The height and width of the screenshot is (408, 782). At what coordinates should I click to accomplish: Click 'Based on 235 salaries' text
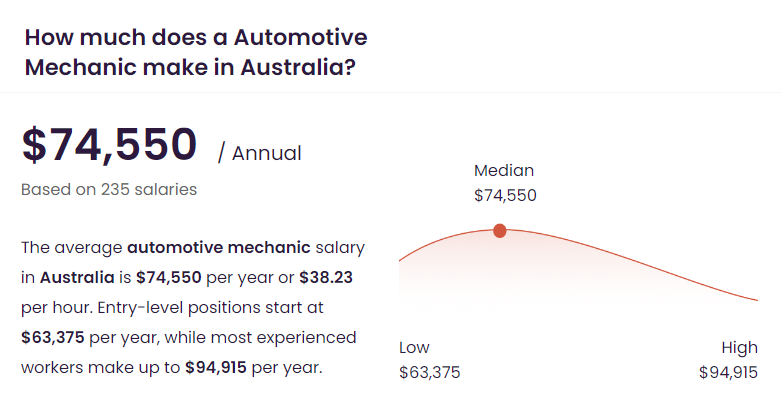pyautogui.click(x=109, y=190)
